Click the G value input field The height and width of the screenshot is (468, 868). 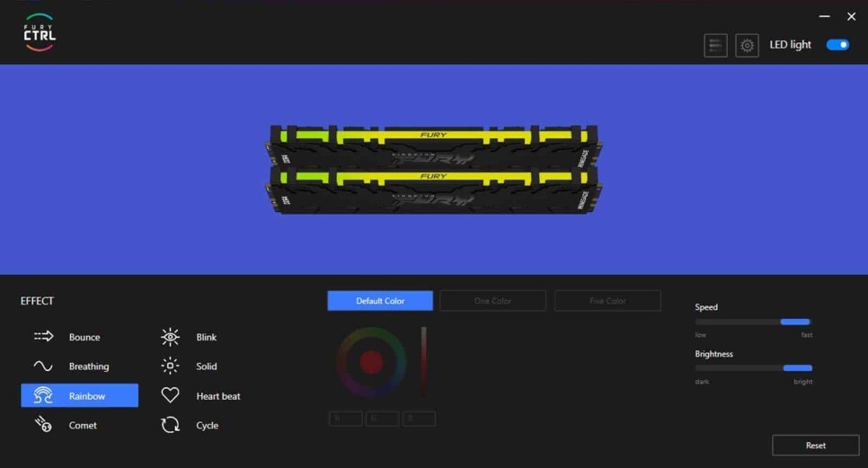pyautogui.click(x=382, y=419)
